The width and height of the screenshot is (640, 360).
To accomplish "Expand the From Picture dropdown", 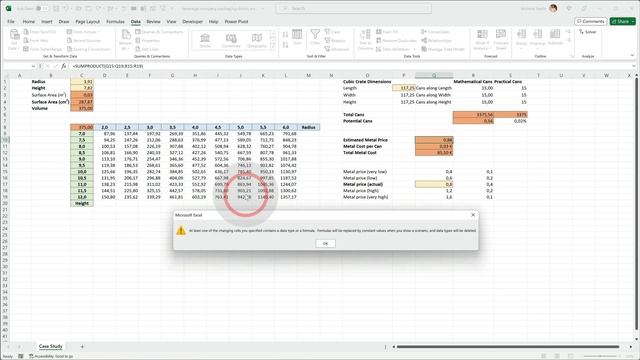I will (98, 32).
